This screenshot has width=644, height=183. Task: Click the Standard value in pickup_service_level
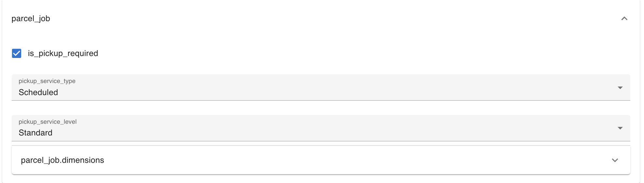[x=35, y=133]
